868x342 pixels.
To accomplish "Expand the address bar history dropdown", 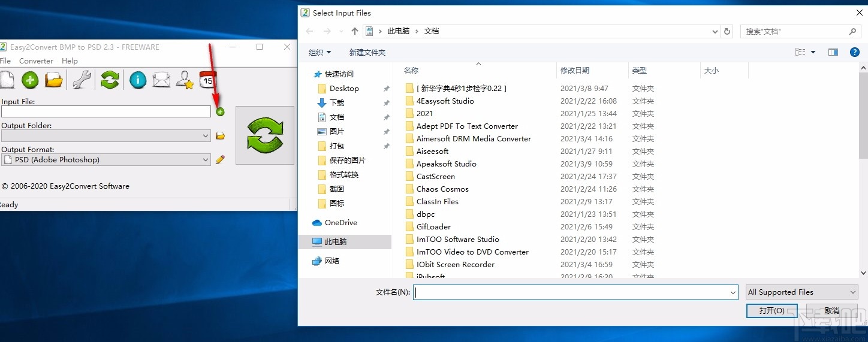I will point(715,31).
